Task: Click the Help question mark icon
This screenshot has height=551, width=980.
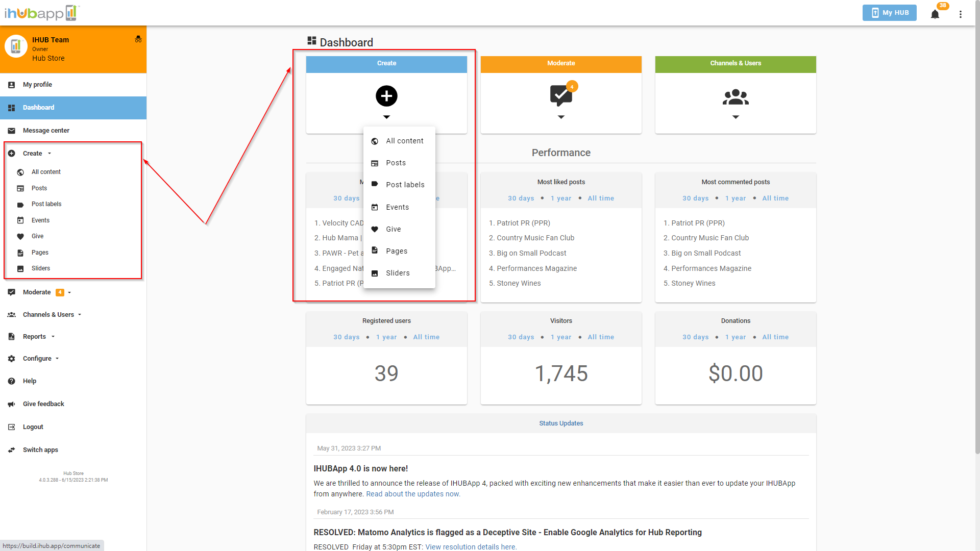Action: pos(12,381)
